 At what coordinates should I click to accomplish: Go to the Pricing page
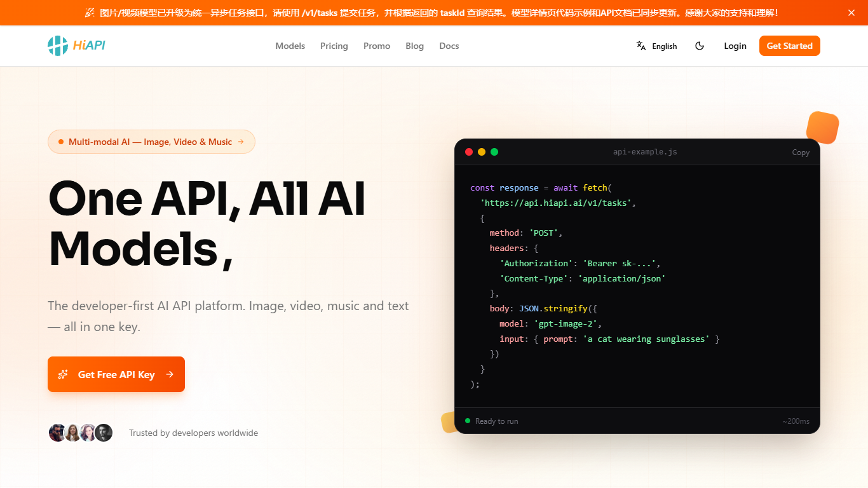334,46
